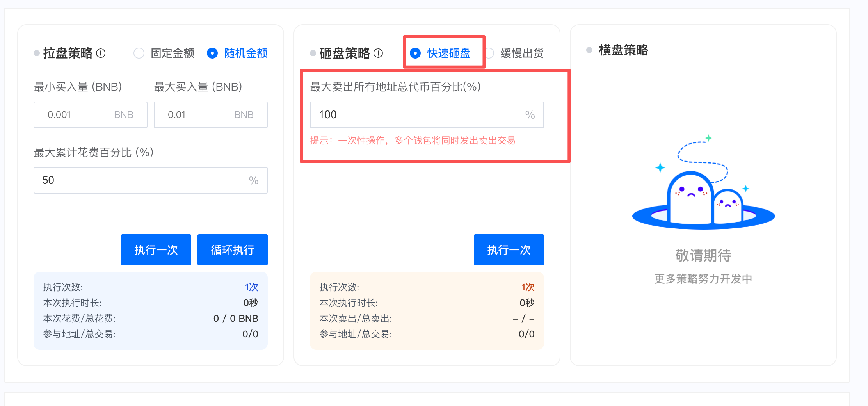Viewport: 868px width, 406px height.
Task: Click info icon next to 砸盘策略
Action: point(378,53)
